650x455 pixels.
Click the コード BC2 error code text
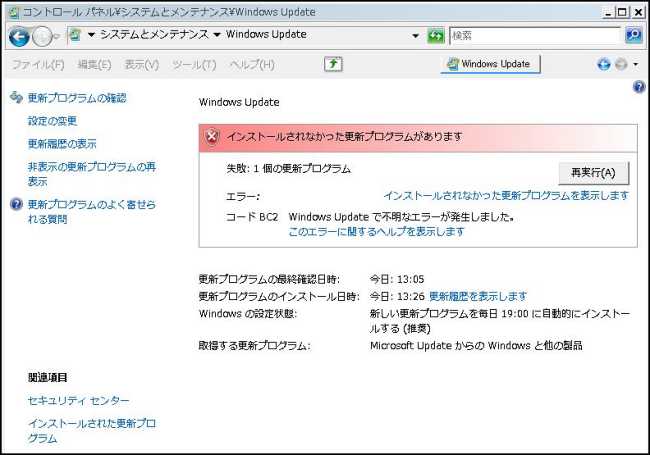252,217
